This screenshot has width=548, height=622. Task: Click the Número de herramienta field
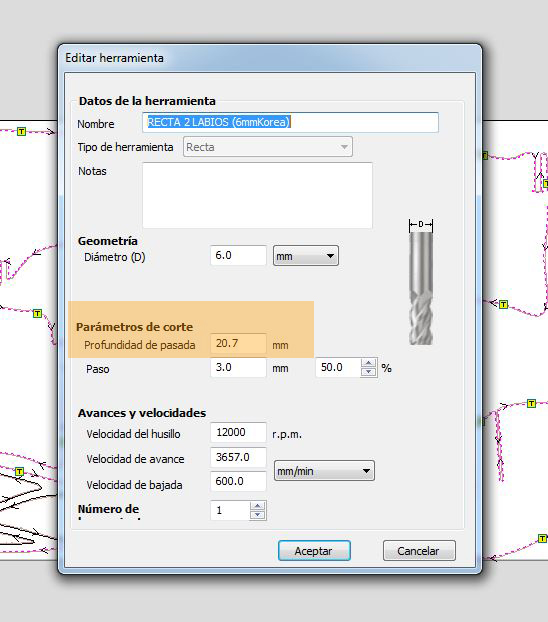tap(231, 510)
